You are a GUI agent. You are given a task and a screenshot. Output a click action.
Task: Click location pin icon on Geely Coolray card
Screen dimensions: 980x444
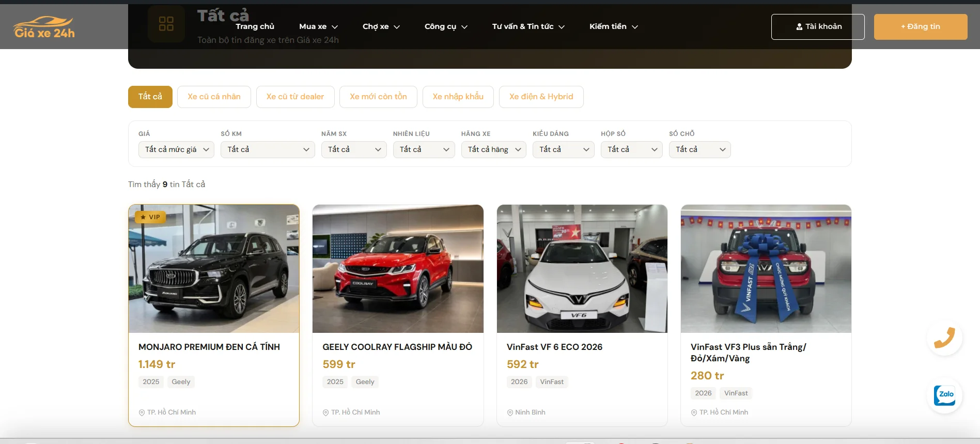[x=325, y=412]
